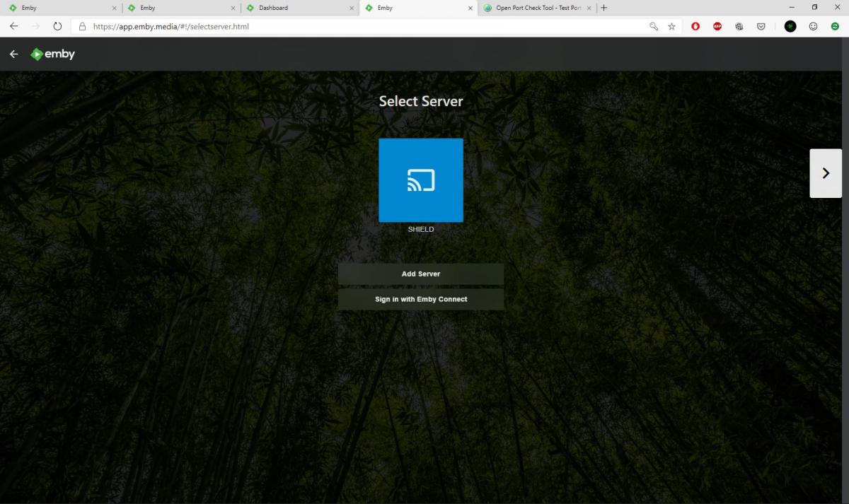Screen dimensions: 849x504
Task: Select the SHIELD server tile
Action: click(x=421, y=180)
